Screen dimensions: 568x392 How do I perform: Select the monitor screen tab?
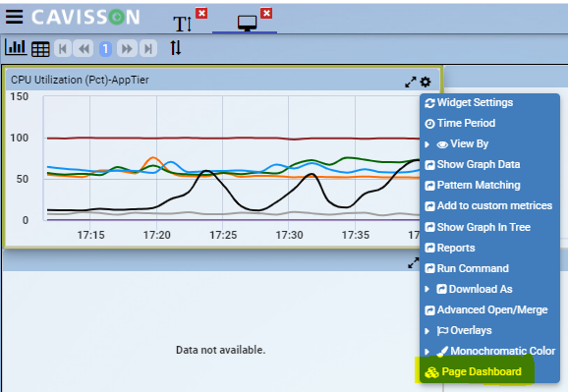pos(247,23)
